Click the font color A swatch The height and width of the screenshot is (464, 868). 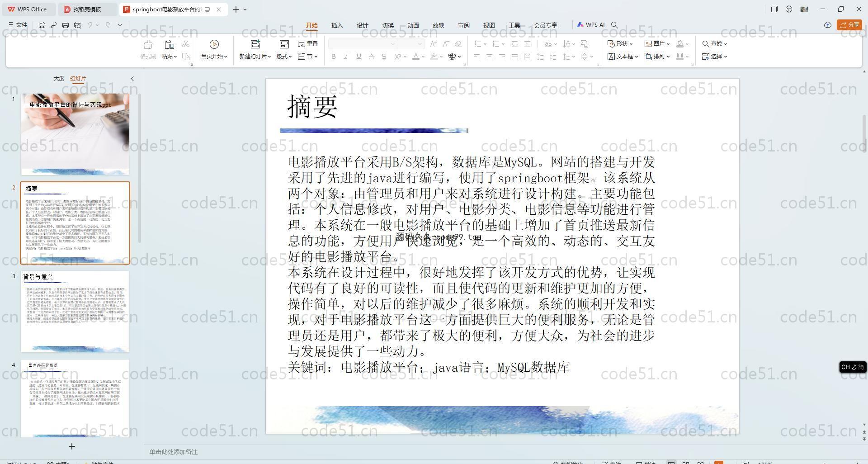point(416,57)
